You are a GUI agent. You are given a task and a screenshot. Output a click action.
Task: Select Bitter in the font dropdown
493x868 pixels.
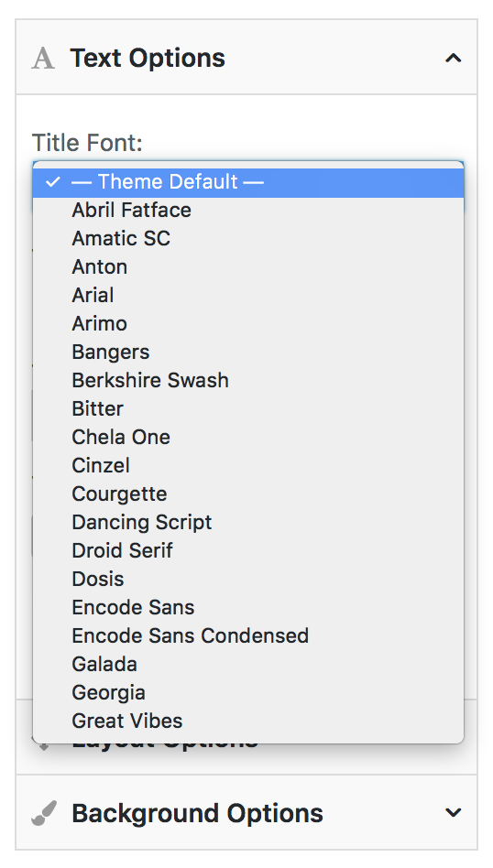tap(248, 408)
